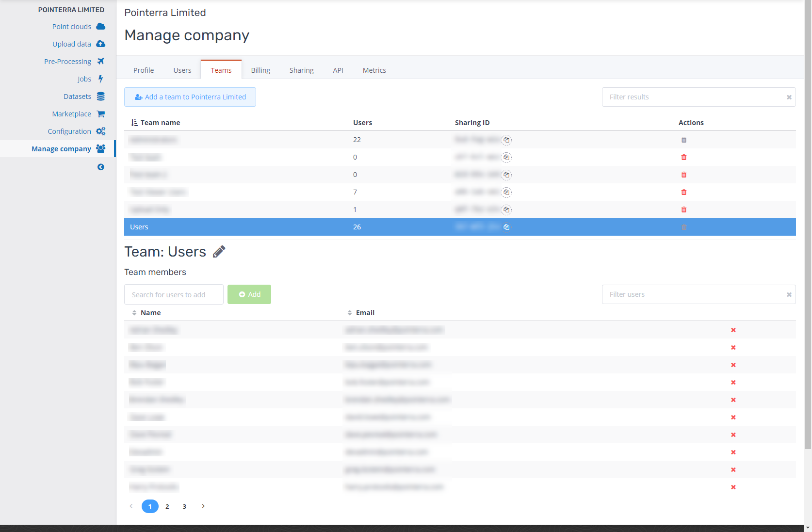The width and height of the screenshot is (812, 532).
Task: Toggle sorting on the Team name column
Action: pyautogui.click(x=134, y=122)
